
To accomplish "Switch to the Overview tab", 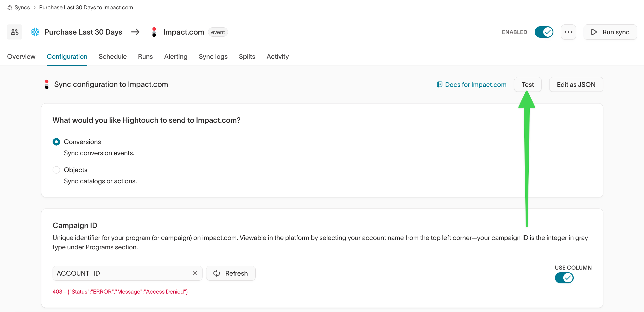I will [x=21, y=56].
